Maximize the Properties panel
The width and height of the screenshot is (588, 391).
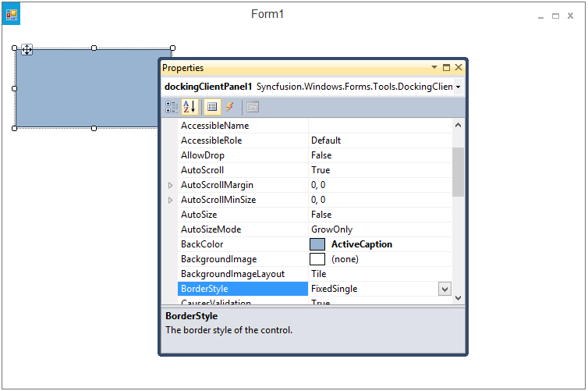pyautogui.click(x=446, y=68)
